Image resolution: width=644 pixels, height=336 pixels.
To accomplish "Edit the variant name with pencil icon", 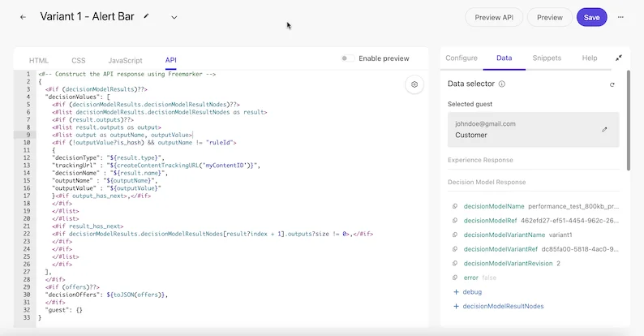I will click(146, 16).
